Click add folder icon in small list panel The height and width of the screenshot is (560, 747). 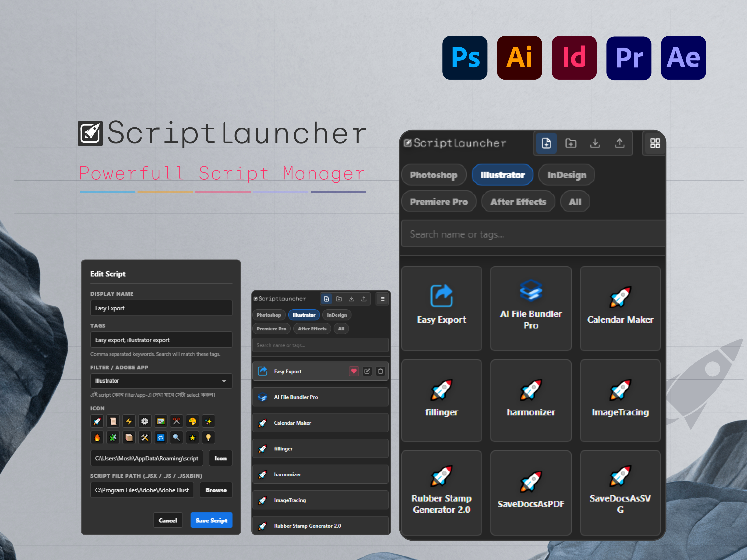[x=339, y=299]
